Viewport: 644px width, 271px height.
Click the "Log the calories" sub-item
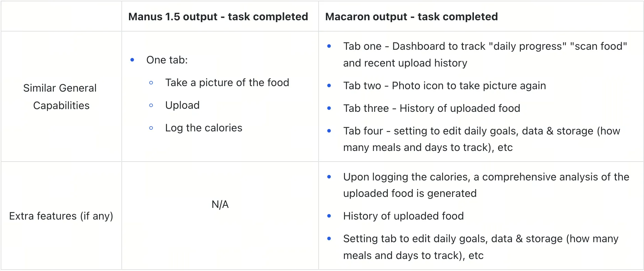coord(204,128)
